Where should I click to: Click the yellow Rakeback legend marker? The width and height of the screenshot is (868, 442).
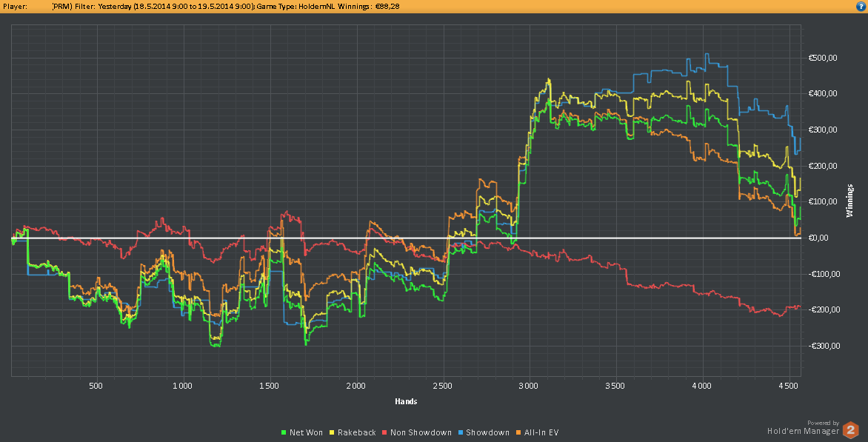333,432
